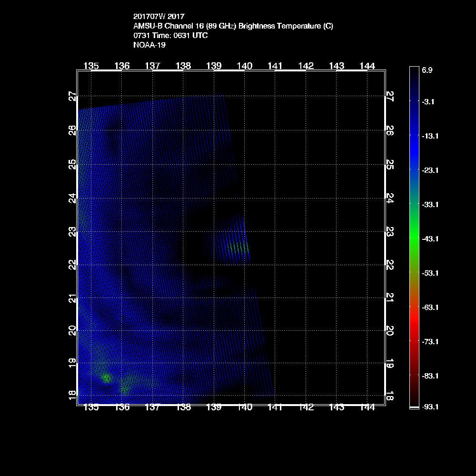Screen dimensions: 476x476
Task: Click the -73.1 colorbar label
Action: click(x=429, y=341)
